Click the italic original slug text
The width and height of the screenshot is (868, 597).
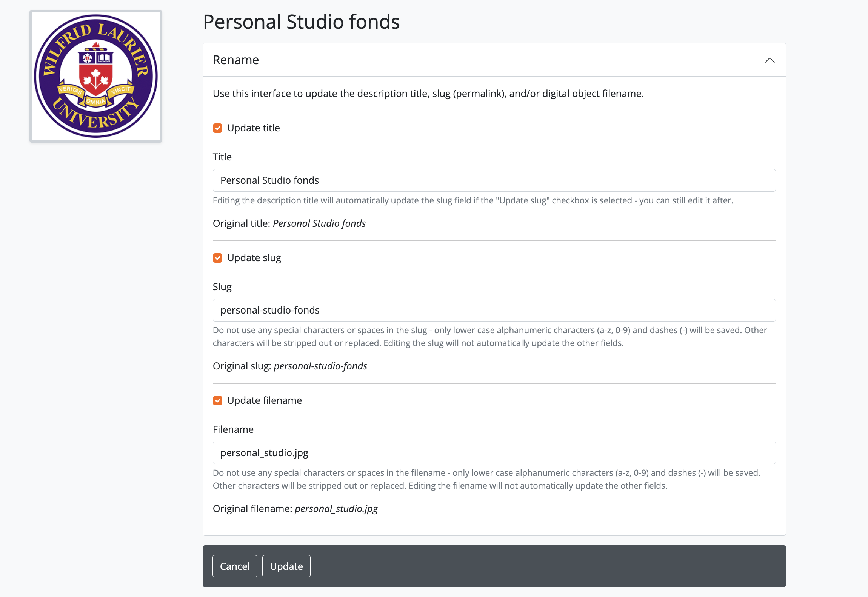point(320,366)
